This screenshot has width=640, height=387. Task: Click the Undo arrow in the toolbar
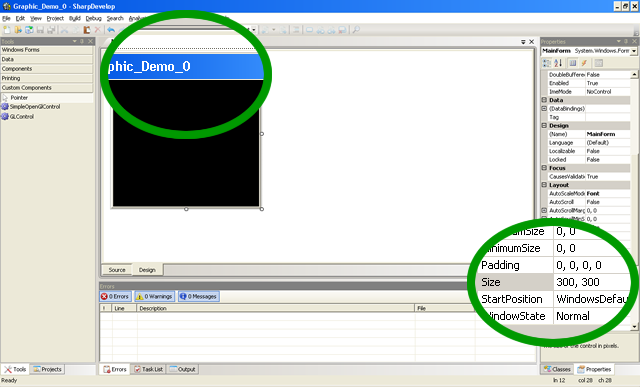[111, 30]
